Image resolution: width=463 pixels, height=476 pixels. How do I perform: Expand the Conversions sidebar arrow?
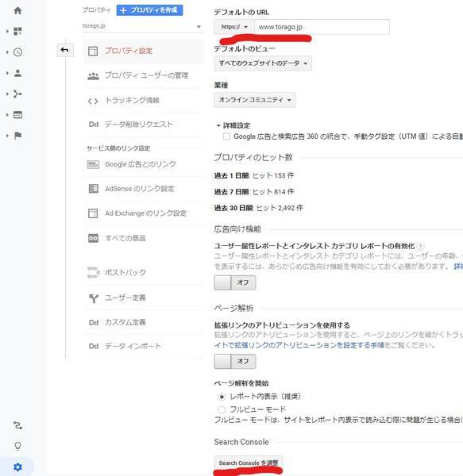pyautogui.click(x=7, y=136)
